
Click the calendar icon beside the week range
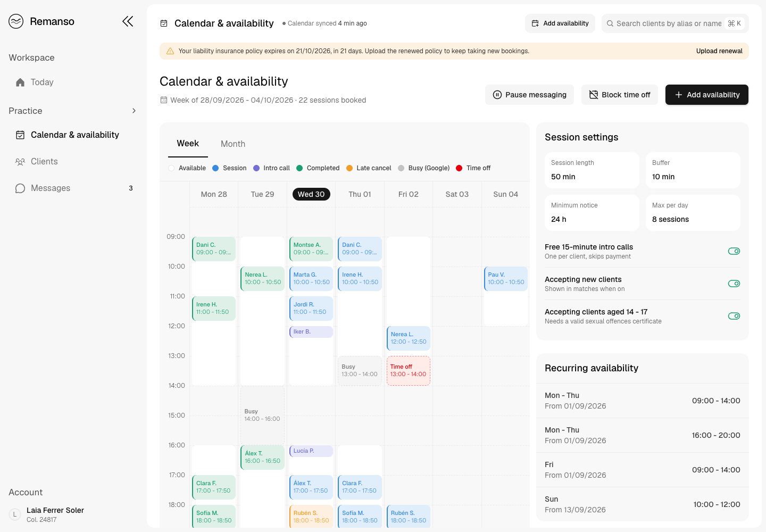pyautogui.click(x=164, y=100)
